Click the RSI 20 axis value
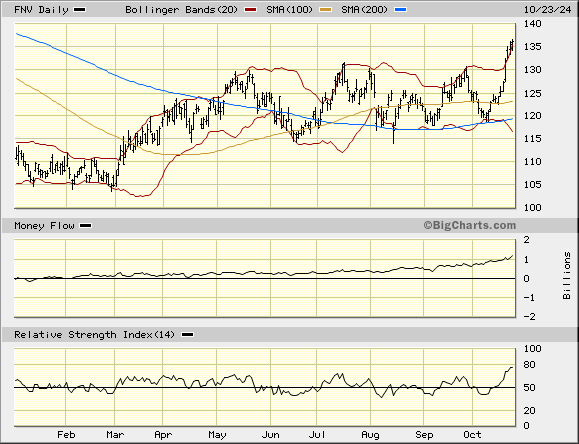 click(530, 411)
